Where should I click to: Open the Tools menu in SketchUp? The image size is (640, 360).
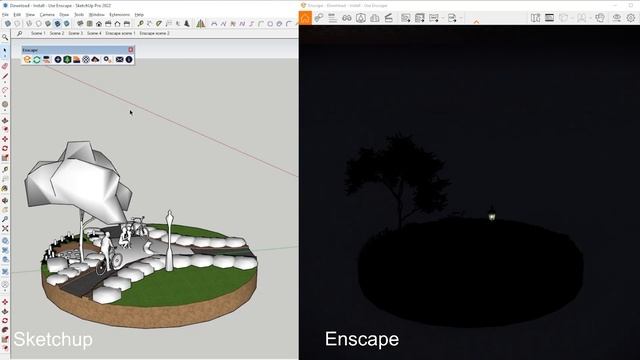pyautogui.click(x=79, y=15)
